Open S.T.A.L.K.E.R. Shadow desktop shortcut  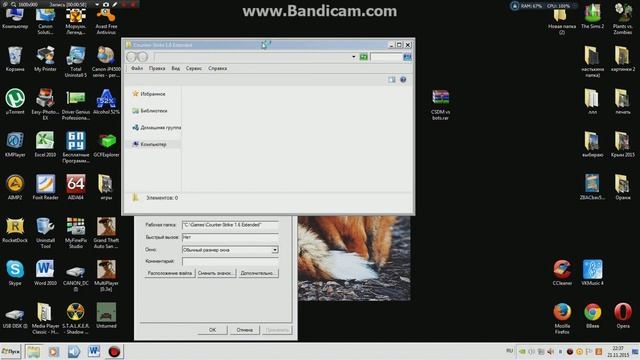point(76,319)
